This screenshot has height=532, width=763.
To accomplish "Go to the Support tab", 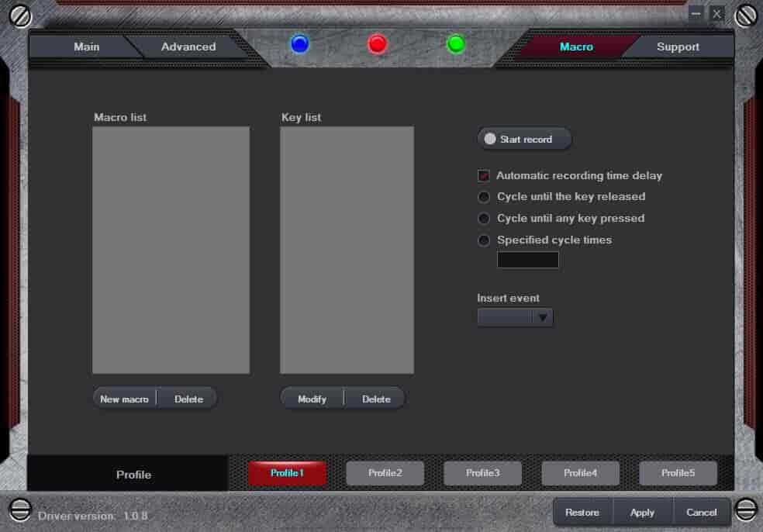I will point(678,47).
